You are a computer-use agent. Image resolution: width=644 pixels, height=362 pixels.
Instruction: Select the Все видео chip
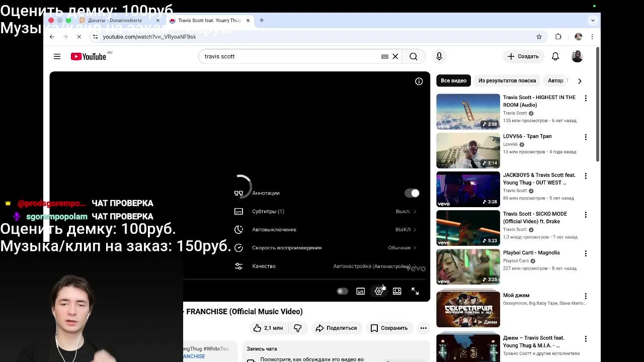pos(453,80)
